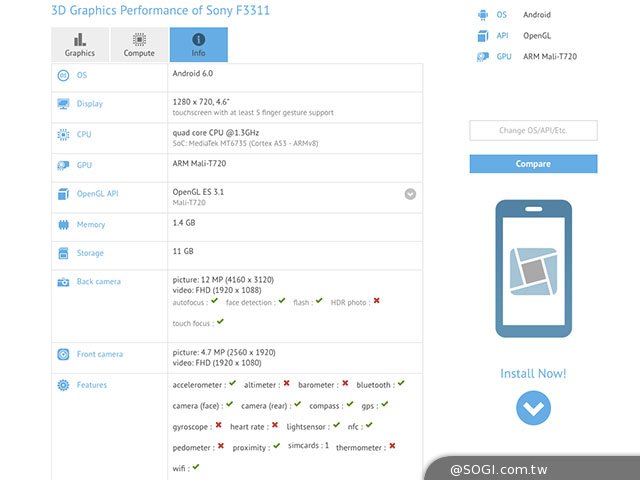This screenshot has height=480, width=640.
Task: Click the Storage icon
Action: (x=63, y=253)
